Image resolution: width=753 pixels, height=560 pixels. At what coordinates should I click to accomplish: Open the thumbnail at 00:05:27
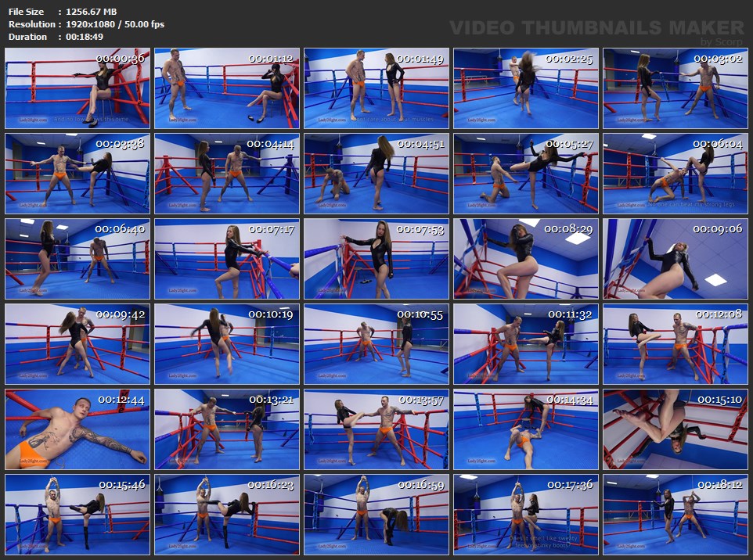tap(525, 174)
